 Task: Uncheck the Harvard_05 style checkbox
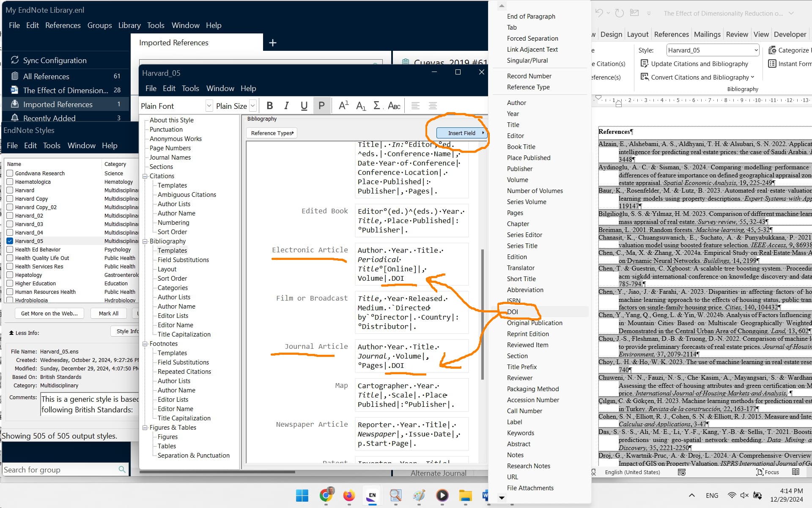(10, 241)
